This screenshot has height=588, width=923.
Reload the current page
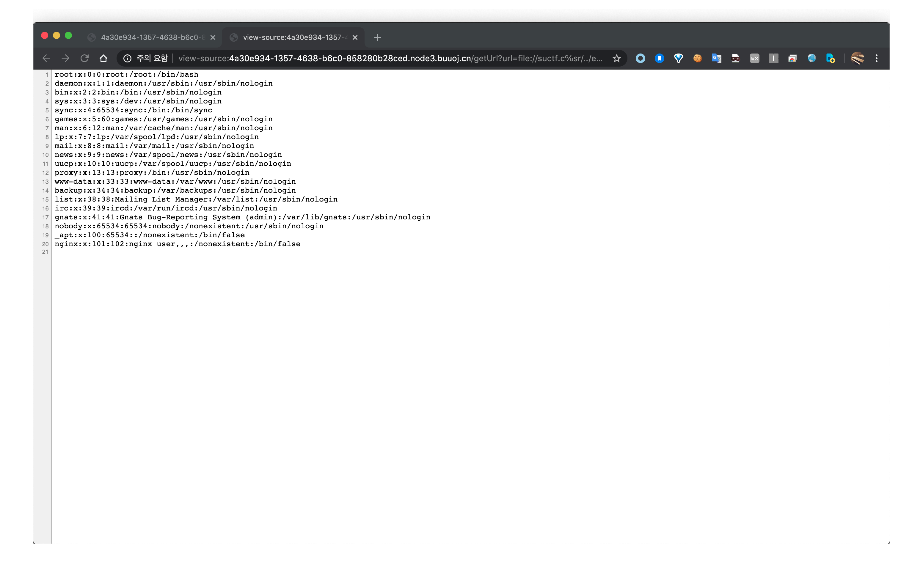click(x=84, y=58)
